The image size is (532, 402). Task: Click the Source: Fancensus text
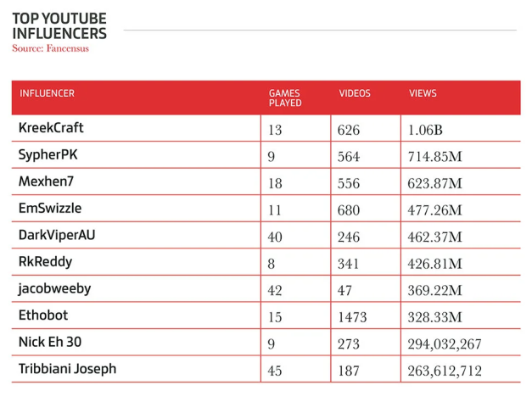pyautogui.click(x=50, y=49)
